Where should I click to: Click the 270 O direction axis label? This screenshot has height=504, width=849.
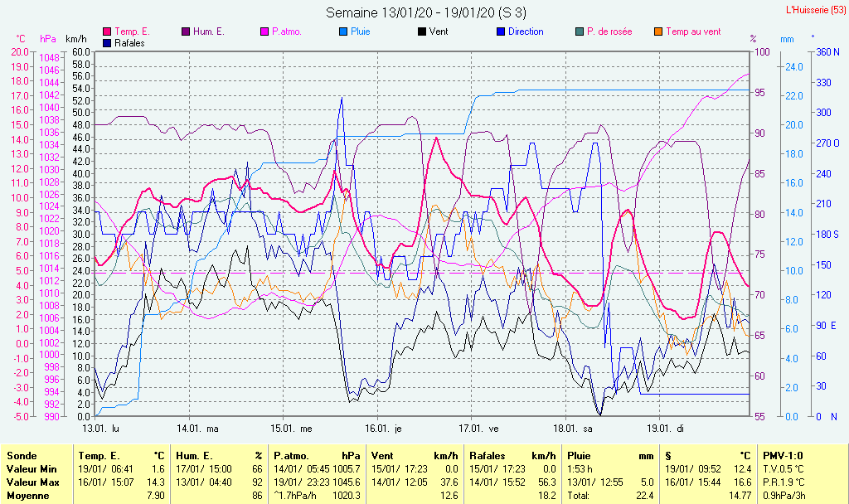[x=828, y=143]
